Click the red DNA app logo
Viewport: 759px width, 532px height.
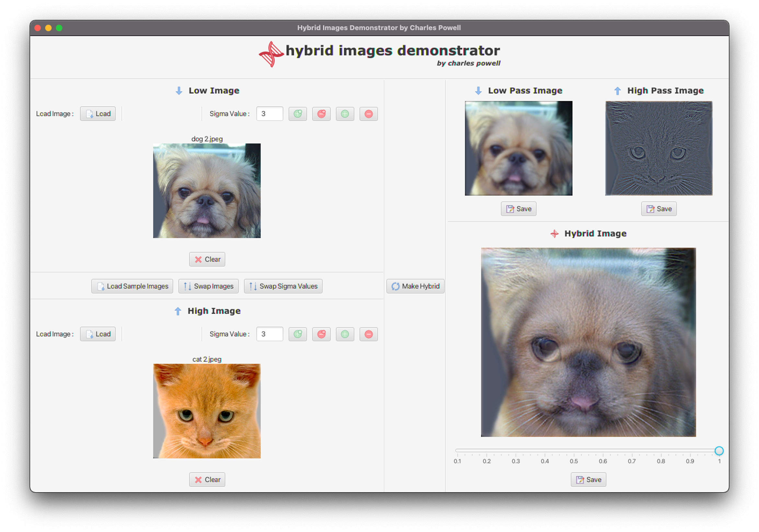(x=271, y=54)
